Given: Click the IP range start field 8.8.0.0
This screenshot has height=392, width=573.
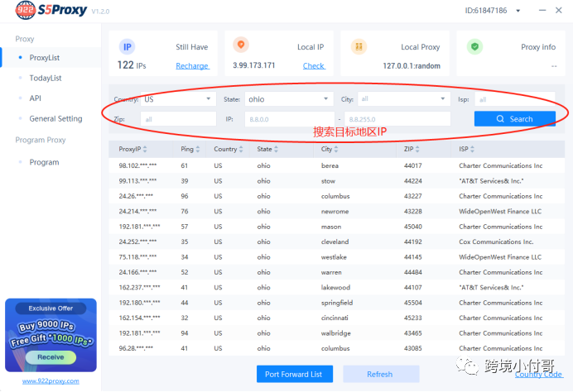Looking at the screenshot, I should tap(289, 119).
